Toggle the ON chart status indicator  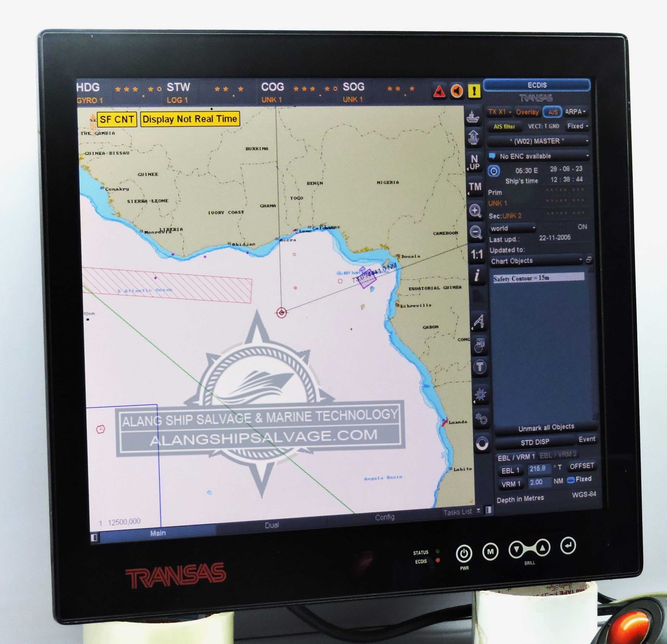[582, 227]
